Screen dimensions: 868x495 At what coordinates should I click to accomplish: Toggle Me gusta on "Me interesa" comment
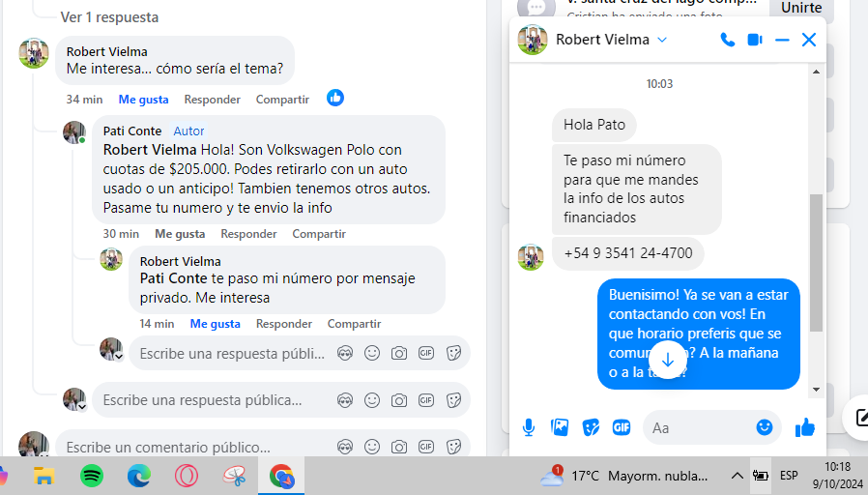[143, 100]
